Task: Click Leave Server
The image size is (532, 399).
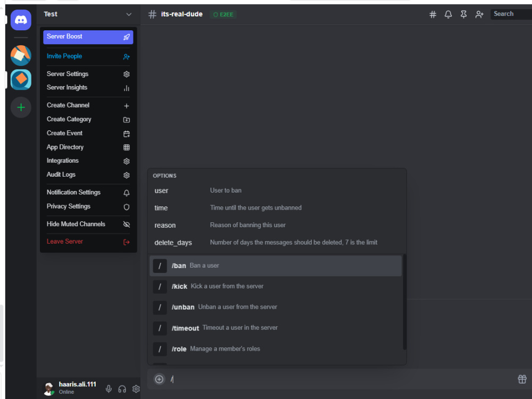Action: pos(88,242)
